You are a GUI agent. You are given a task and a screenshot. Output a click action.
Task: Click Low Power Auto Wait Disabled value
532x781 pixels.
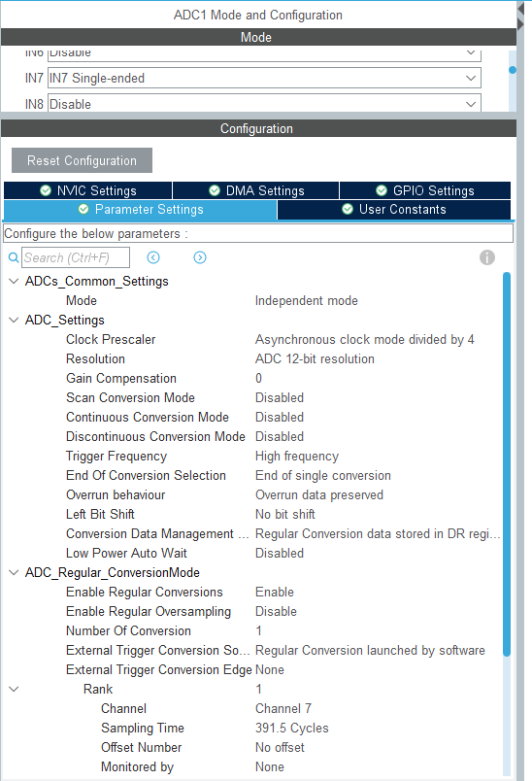pos(280,554)
